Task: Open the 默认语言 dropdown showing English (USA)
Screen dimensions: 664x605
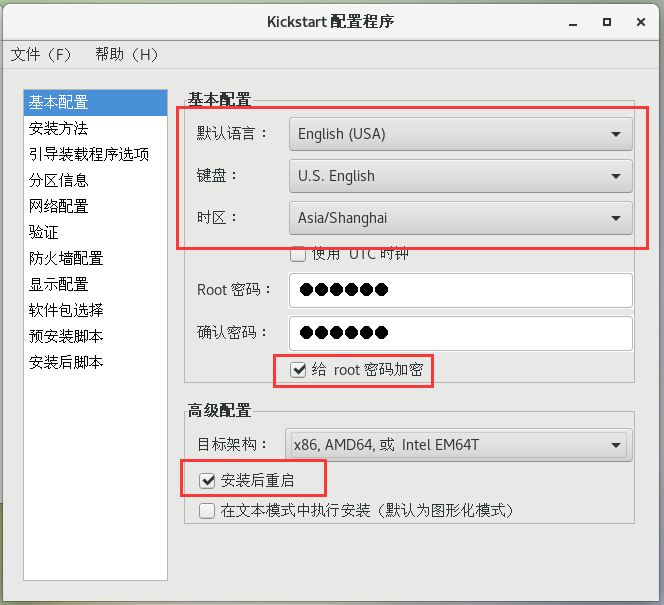Action: [x=461, y=134]
